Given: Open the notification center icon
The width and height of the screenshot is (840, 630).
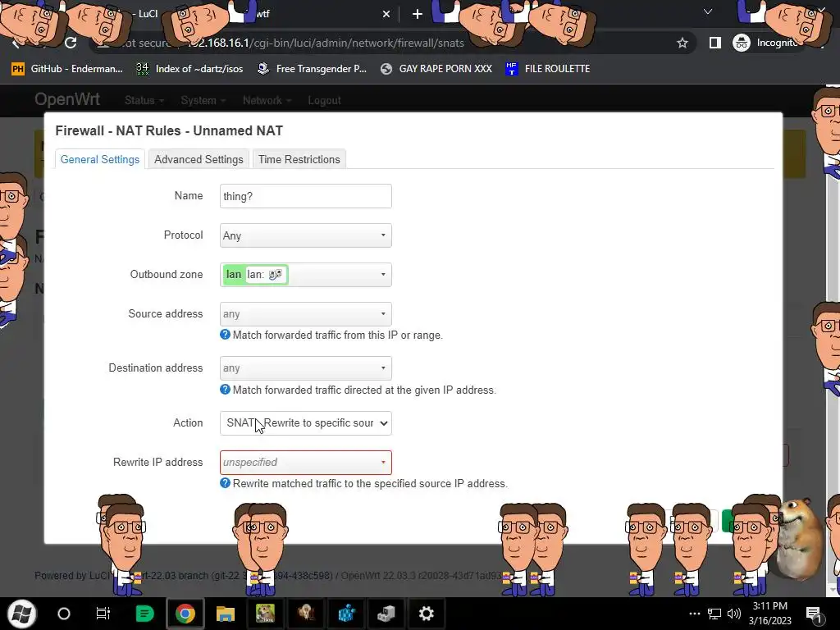Looking at the screenshot, I should pyautogui.click(x=813, y=614).
